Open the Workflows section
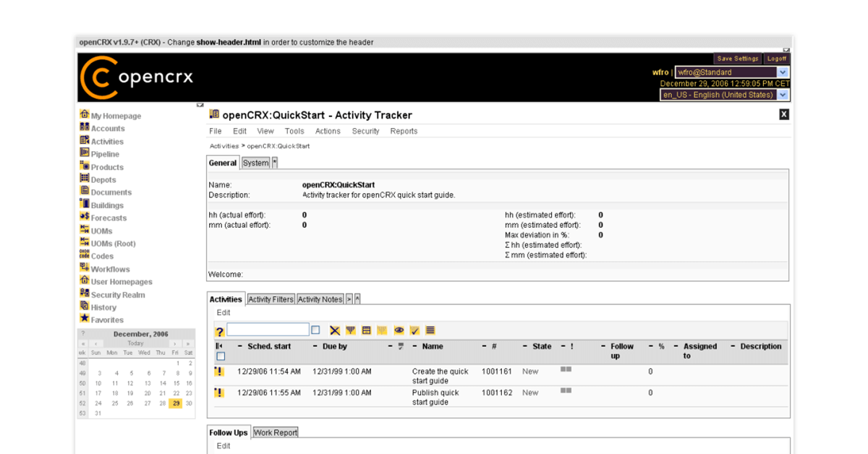The image size is (868, 454). coord(105,269)
